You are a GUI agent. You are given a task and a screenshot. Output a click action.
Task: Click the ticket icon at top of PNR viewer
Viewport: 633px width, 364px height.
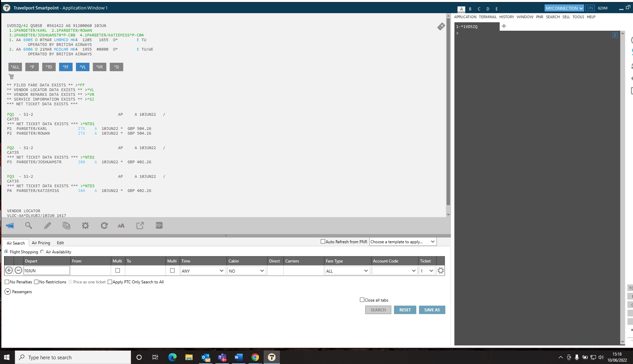tap(441, 27)
